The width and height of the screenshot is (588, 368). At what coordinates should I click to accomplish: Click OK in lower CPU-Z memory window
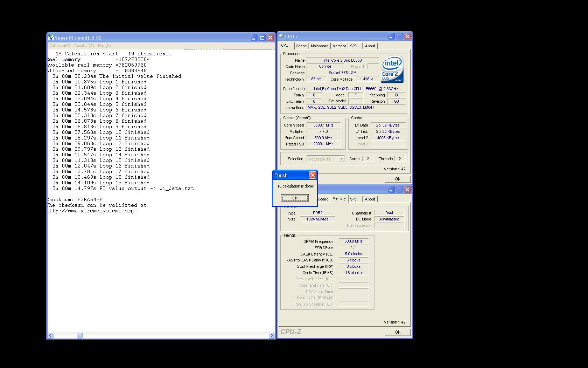[398, 332]
